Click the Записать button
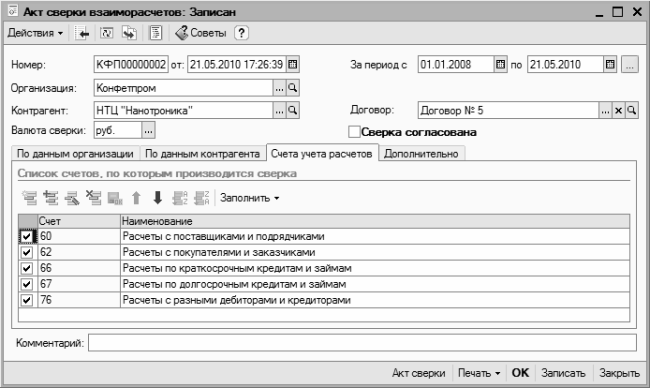 563,373
